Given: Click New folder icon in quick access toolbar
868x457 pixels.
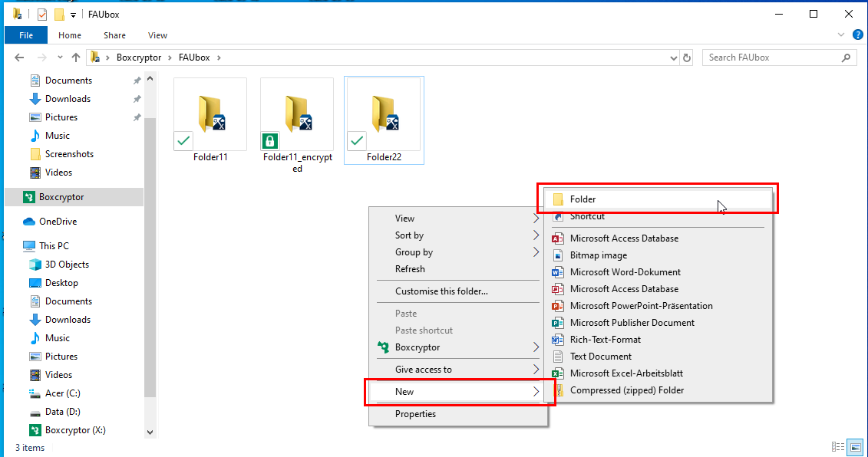Looking at the screenshot, I should [59, 15].
